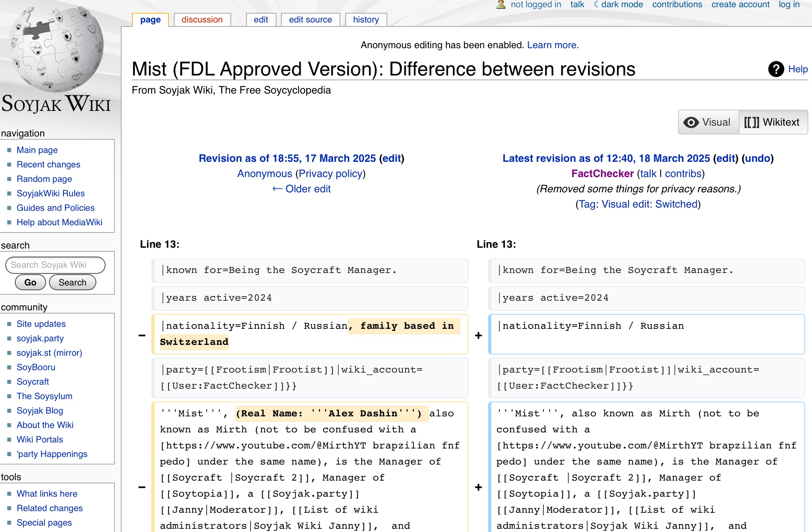Screen dimensions: 812x532
Task: Click edit next to the latest revision
Action: (726, 158)
